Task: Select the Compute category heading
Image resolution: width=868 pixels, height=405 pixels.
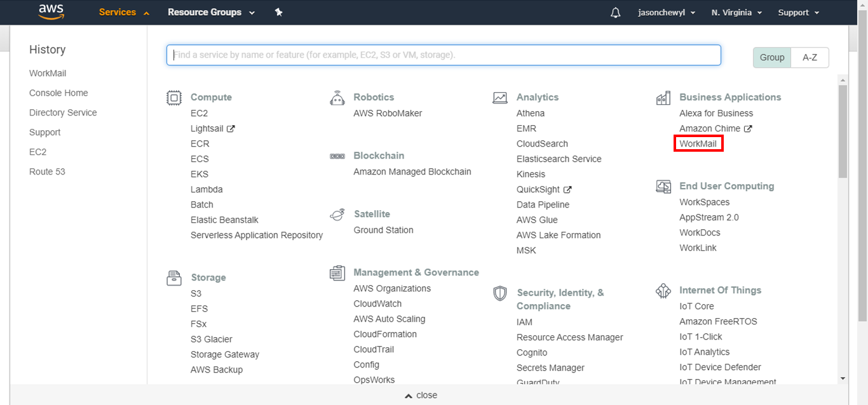Action: pos(211,98)
